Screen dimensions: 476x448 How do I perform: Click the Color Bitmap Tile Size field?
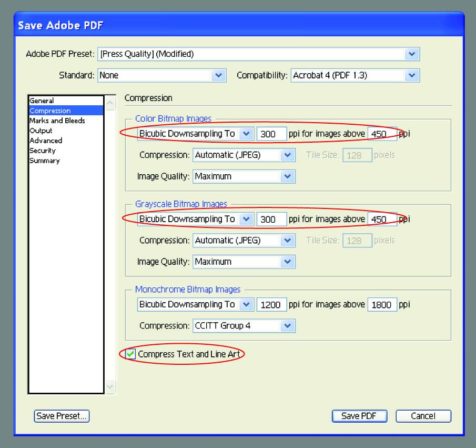(357, 155)
